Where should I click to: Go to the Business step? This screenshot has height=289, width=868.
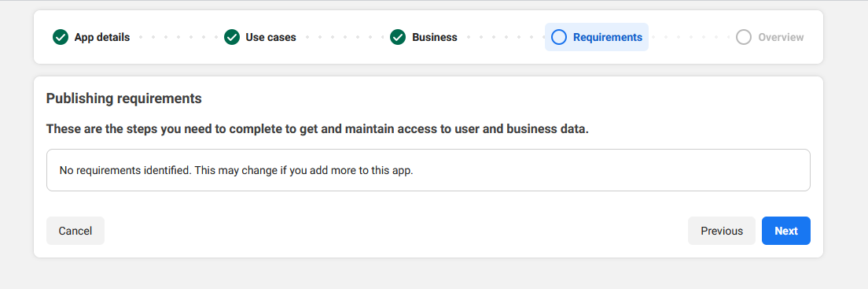pos(435,38)
